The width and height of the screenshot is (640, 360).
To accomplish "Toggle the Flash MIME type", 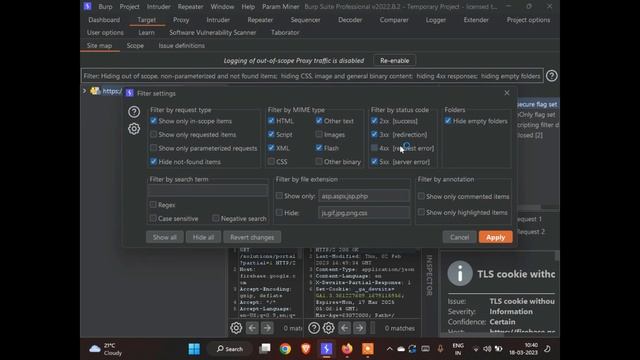I will (x=319, y=148).
